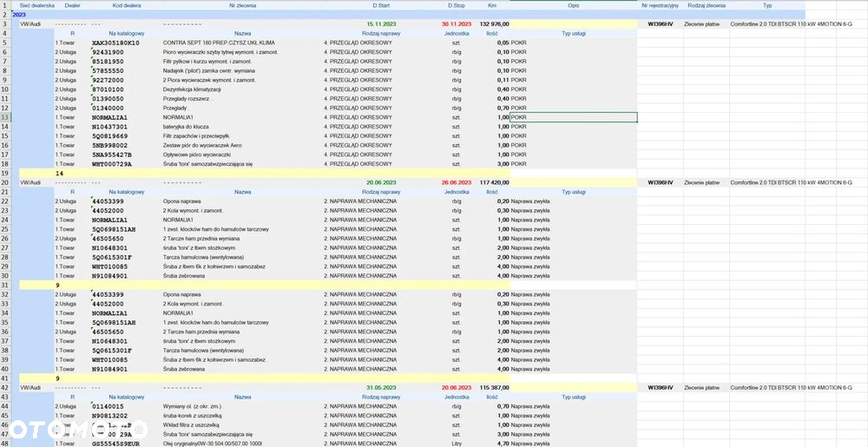Select the mileage cell 115 387,00
868x447 pixels.
(x=495, y=388)
